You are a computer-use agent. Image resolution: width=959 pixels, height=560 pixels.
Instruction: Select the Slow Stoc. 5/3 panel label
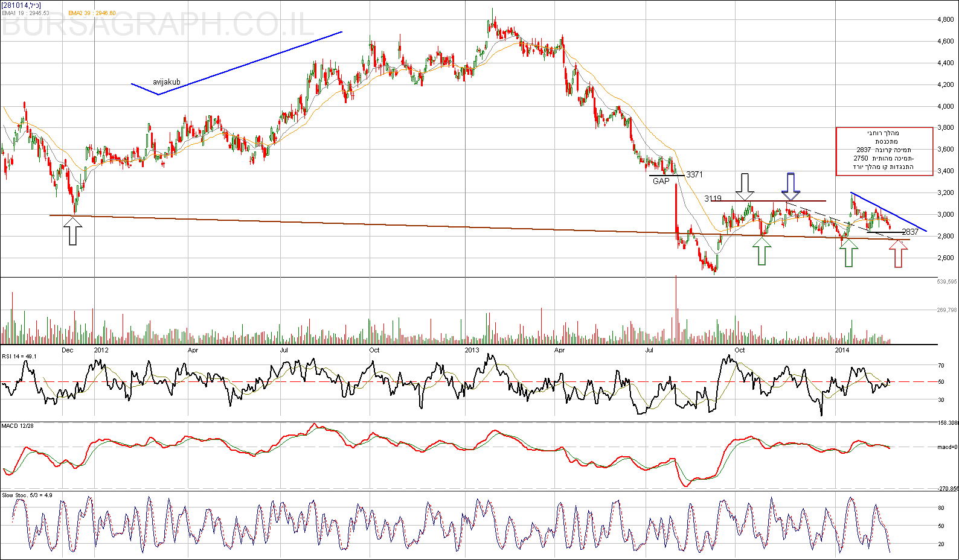pyautogui.click(x=27, y=495)
